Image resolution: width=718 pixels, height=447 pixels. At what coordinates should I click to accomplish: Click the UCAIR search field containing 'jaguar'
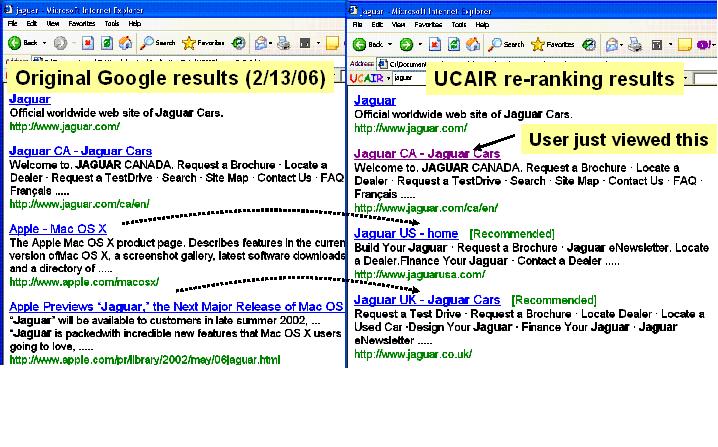coord(412,78)
